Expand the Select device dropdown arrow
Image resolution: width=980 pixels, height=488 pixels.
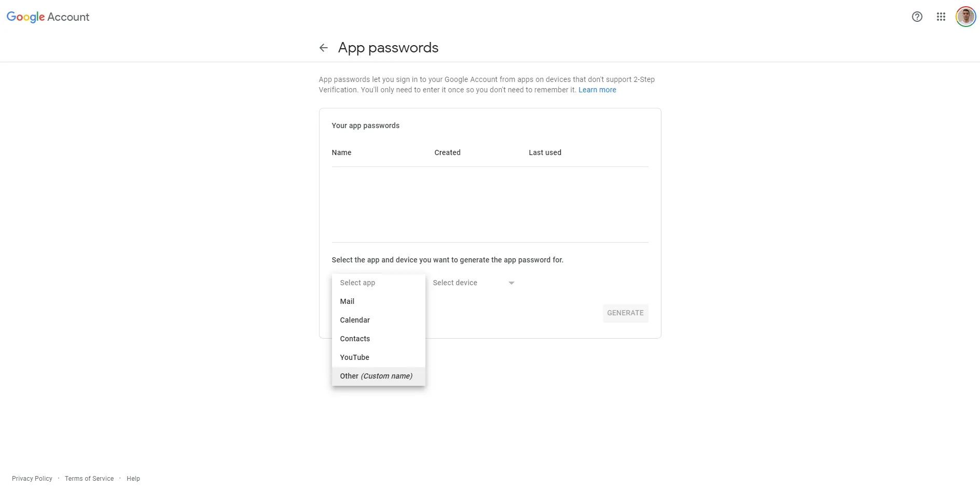tap(511, 283)
